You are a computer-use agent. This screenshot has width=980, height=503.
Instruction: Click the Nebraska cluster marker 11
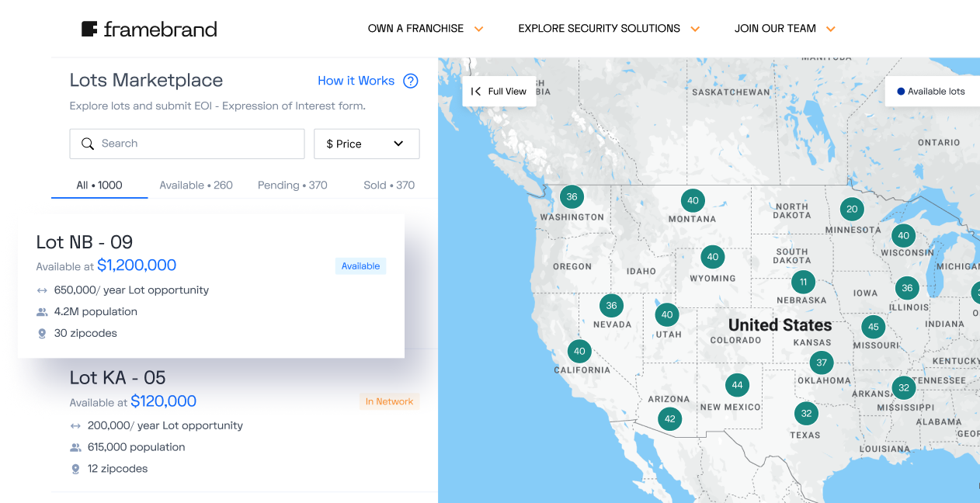(x=803, y=282)
